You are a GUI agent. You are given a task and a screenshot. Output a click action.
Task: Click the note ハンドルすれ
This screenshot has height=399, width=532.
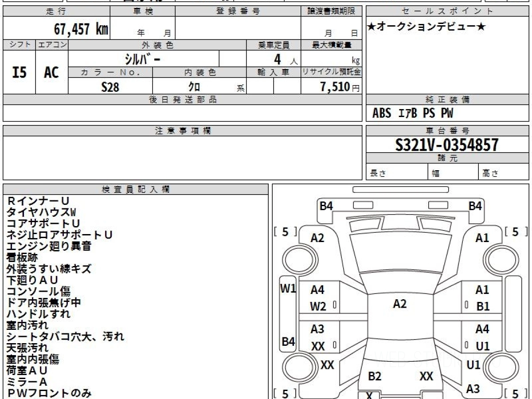(38, 314)
